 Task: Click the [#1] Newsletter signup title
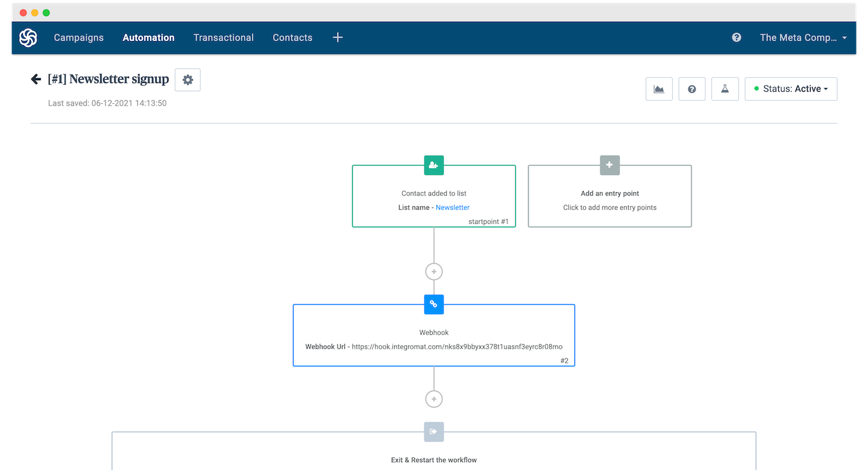pos(108,80)
